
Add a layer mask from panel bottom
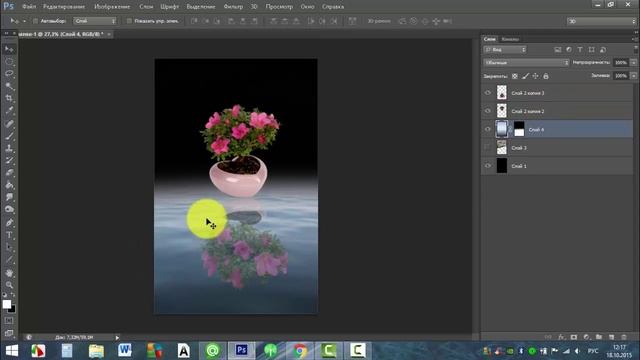pos(574,337)
